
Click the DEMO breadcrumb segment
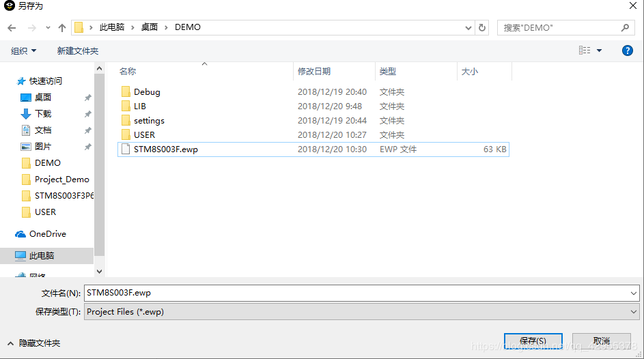tap(188, 27)
